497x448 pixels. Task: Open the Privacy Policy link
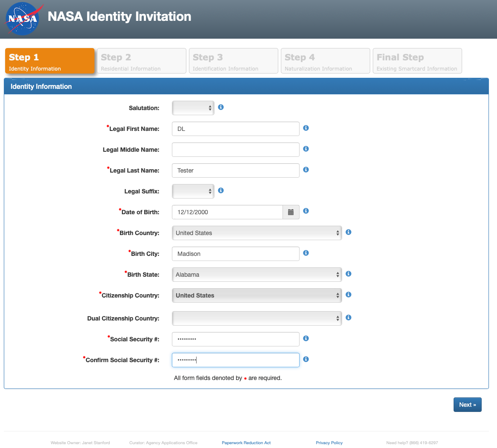(x=329, y=443)
